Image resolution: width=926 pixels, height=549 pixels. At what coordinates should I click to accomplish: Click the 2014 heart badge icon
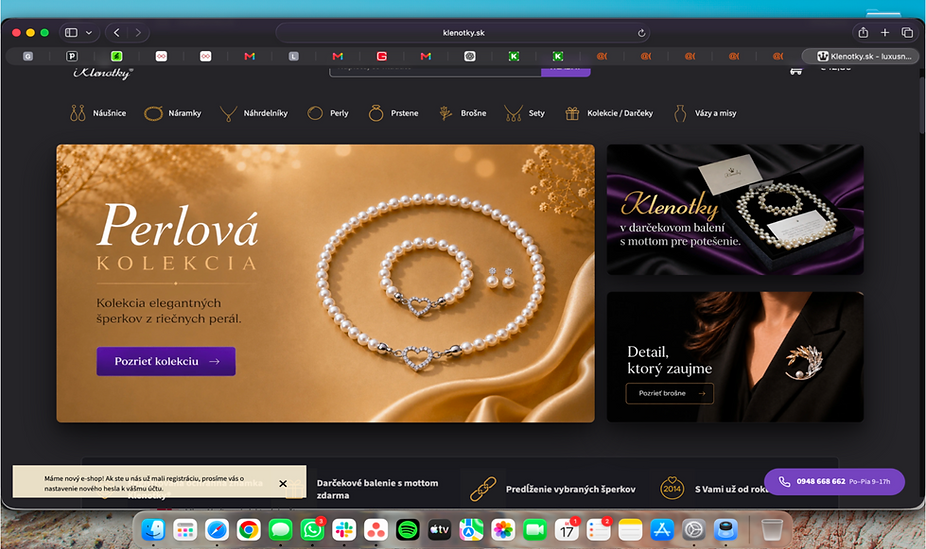671,488
